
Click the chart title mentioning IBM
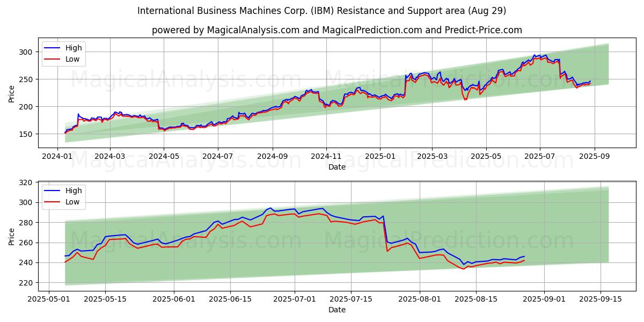(321, 11)
